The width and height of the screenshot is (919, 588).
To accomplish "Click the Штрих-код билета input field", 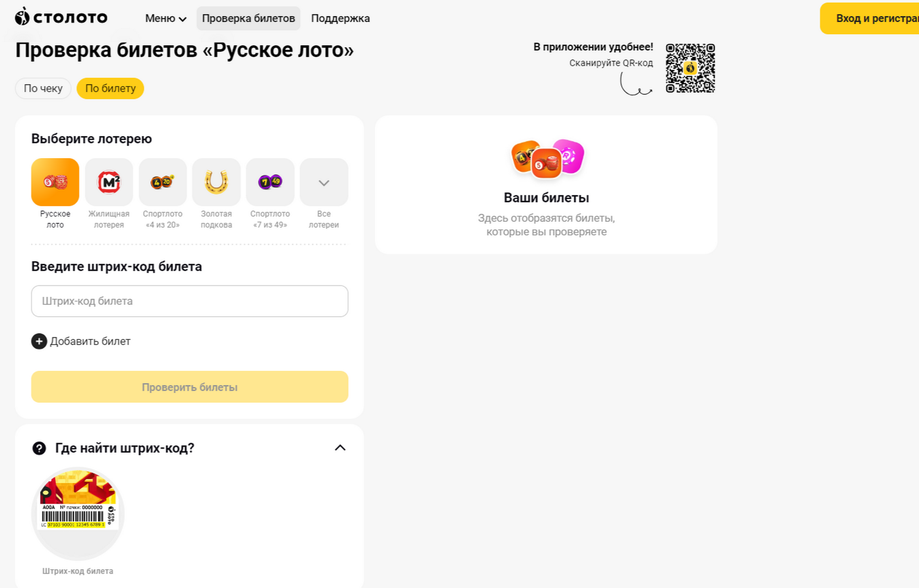I will point(190,301).
